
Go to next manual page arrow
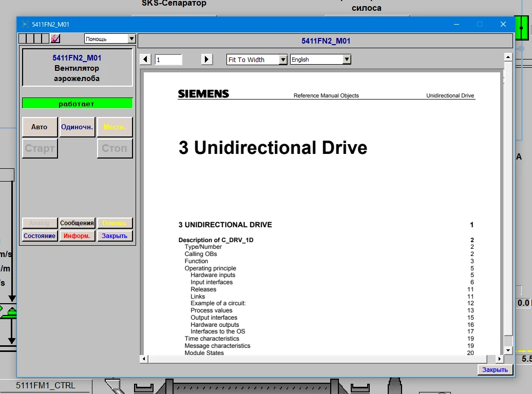[206, 60]
